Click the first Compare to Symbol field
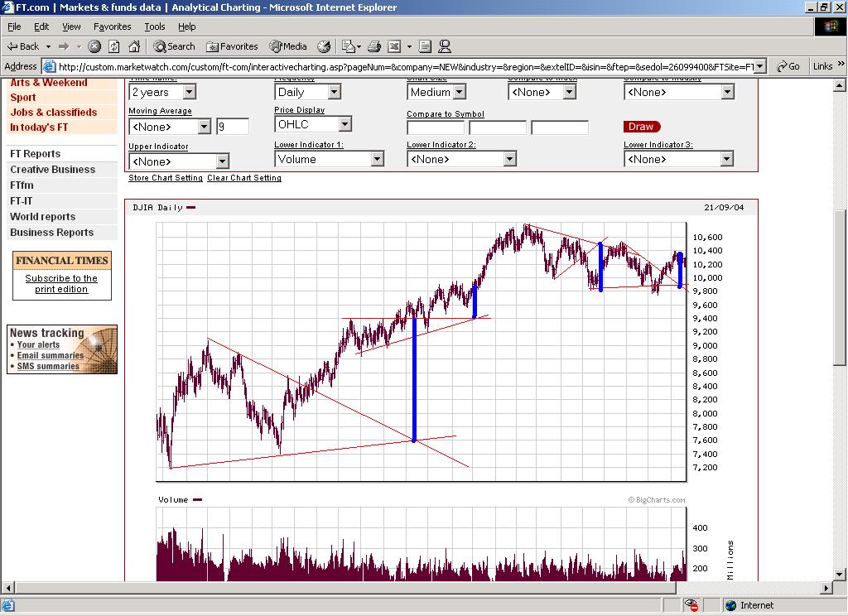Image resolution: width=848 pixels, height=616 pixels. pyautogui.click(x=436, y=128)
